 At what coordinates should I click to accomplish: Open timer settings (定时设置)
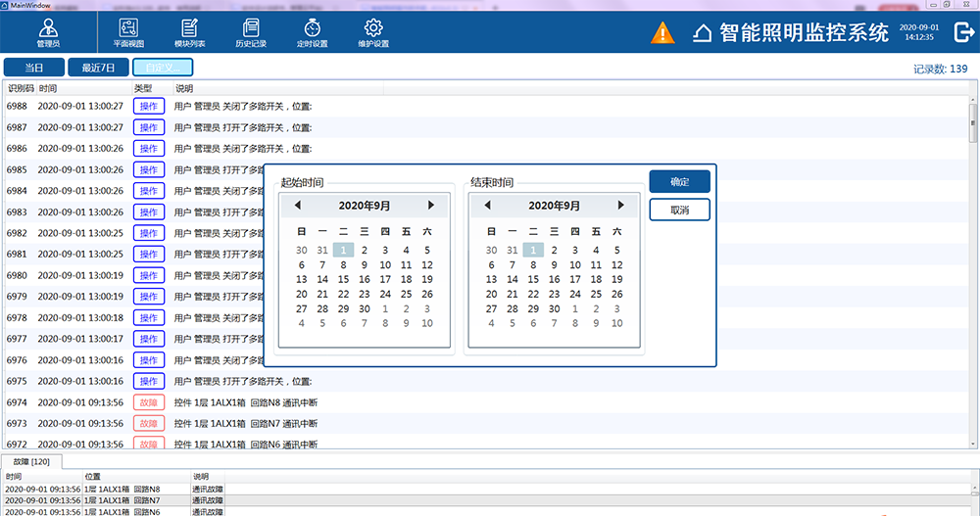(x=312, y=29)
